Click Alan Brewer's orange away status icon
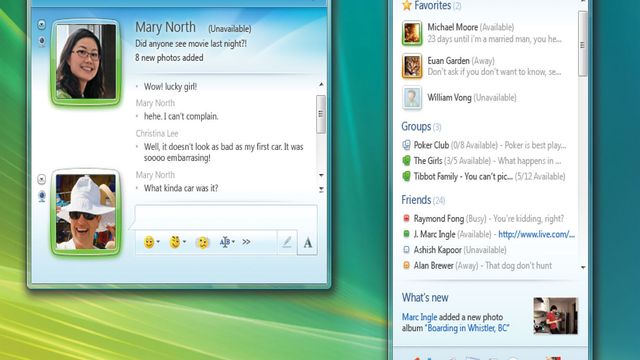This screenshot has width=640, height=360. tap(406, 265)
